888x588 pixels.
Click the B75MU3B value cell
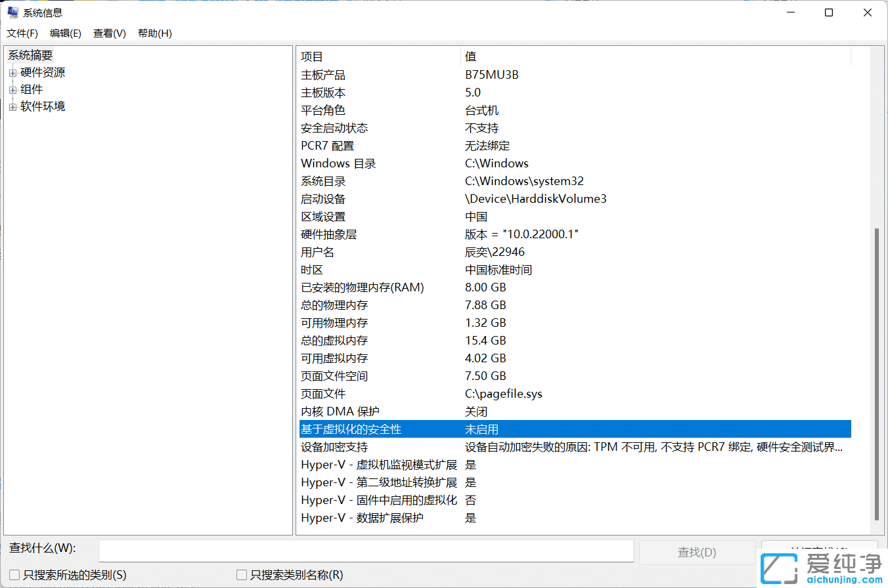pos(492,75)
